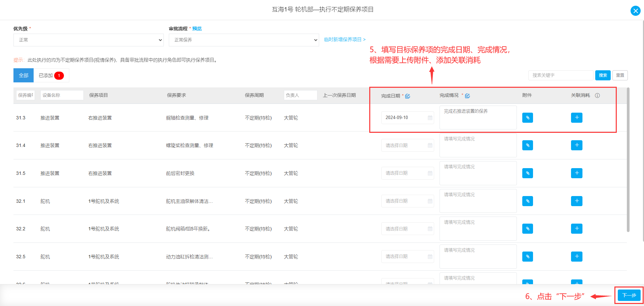Close the dialog with the blue X icon

pos(635,11)
